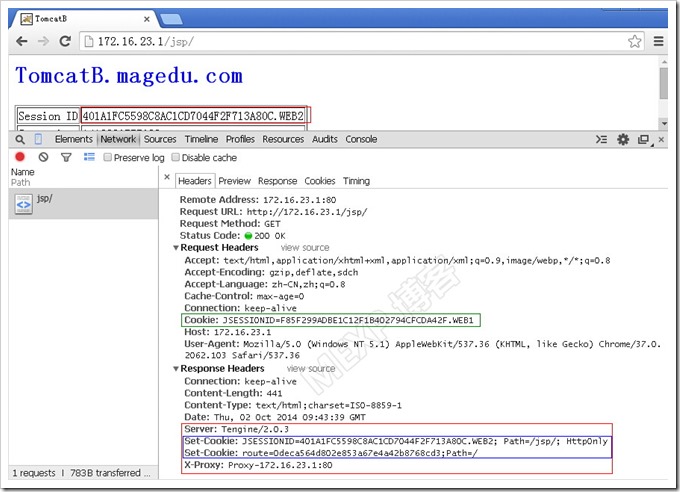
Task: Click the Accept-Encoding header line
Action: (x=271, y=272)
